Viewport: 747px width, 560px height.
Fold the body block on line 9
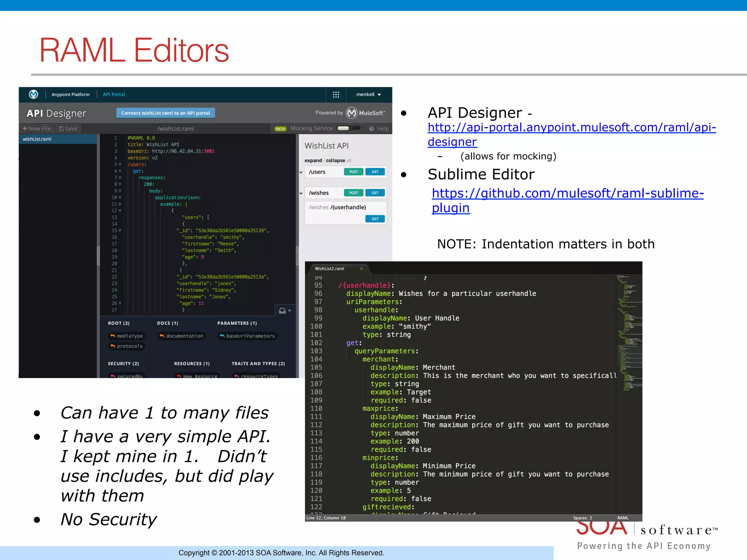(120, 191)
